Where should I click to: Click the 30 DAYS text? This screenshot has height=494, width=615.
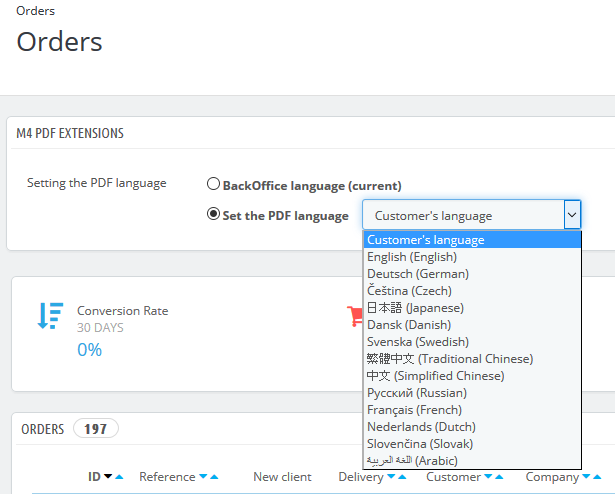pos(100,328)
